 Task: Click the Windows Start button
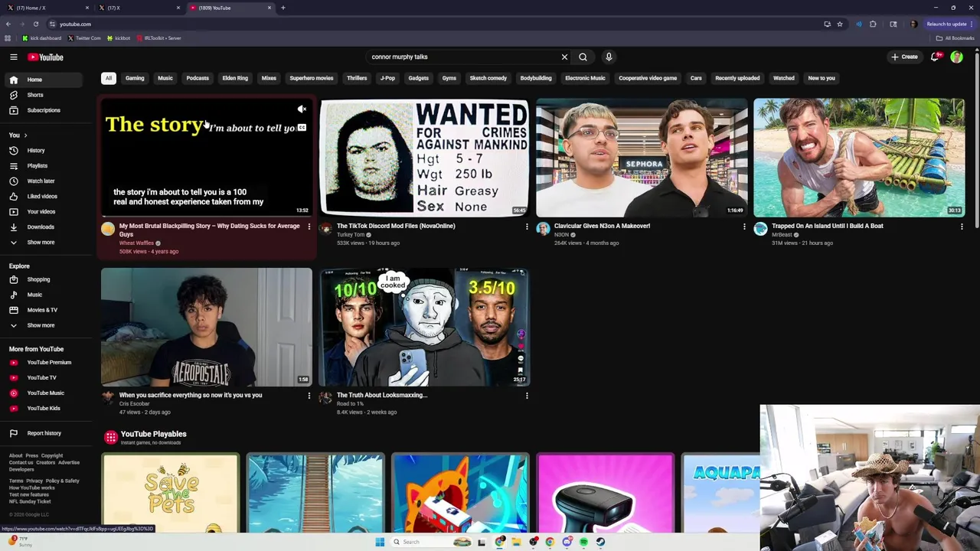tap(380, 542)
